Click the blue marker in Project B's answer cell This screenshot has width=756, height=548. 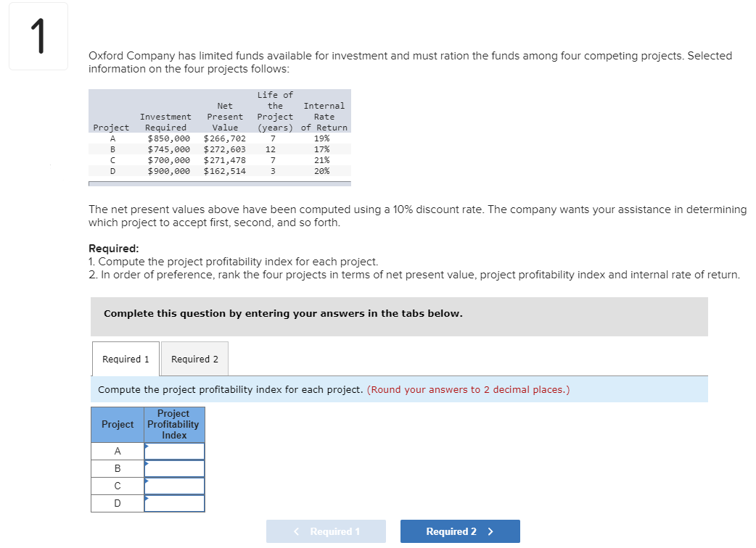coord(147,462)
